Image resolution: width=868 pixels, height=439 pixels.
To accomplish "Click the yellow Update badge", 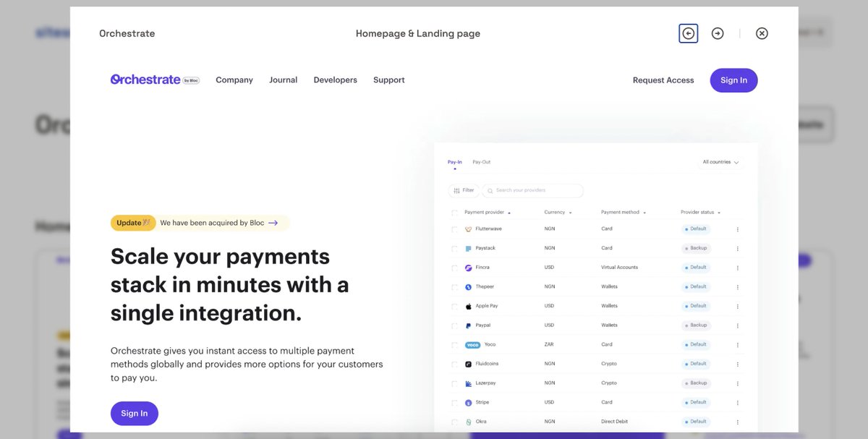I will click(x=133, y=223).
